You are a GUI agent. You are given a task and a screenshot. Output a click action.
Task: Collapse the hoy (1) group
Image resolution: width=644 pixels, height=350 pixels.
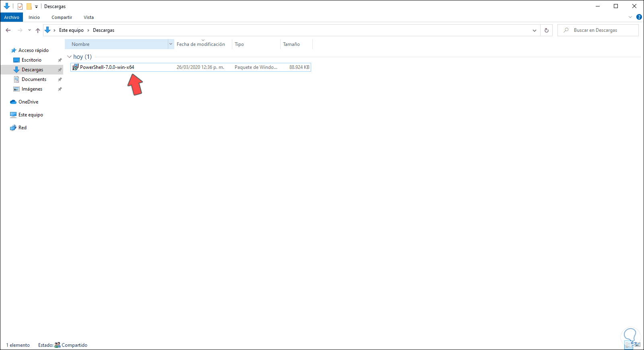(x=69, y=57)
